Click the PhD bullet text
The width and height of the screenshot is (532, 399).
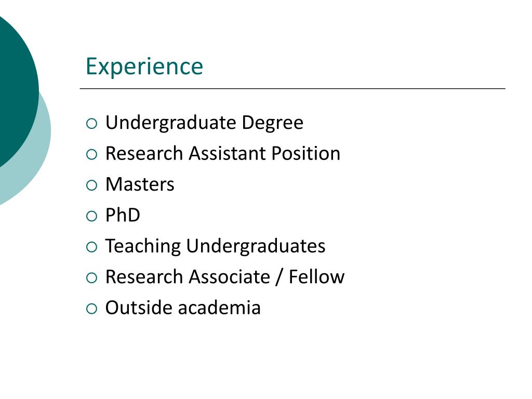click(123, 215)
